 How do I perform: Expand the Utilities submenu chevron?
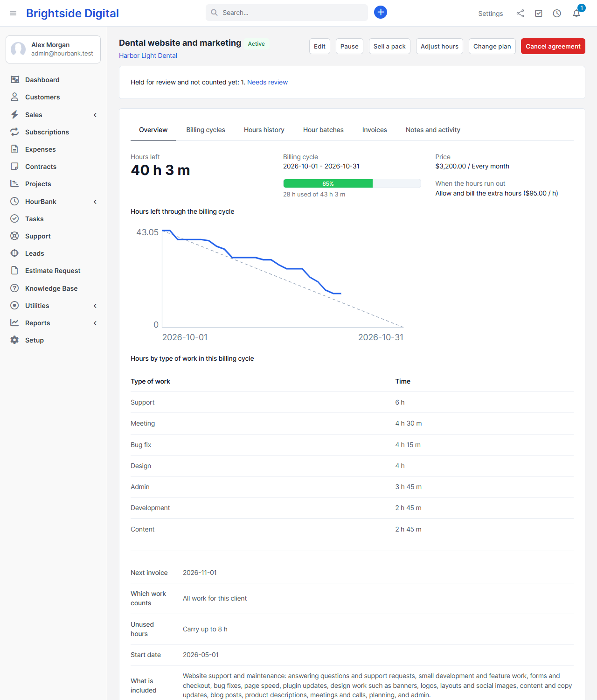[x=95, y=306]
